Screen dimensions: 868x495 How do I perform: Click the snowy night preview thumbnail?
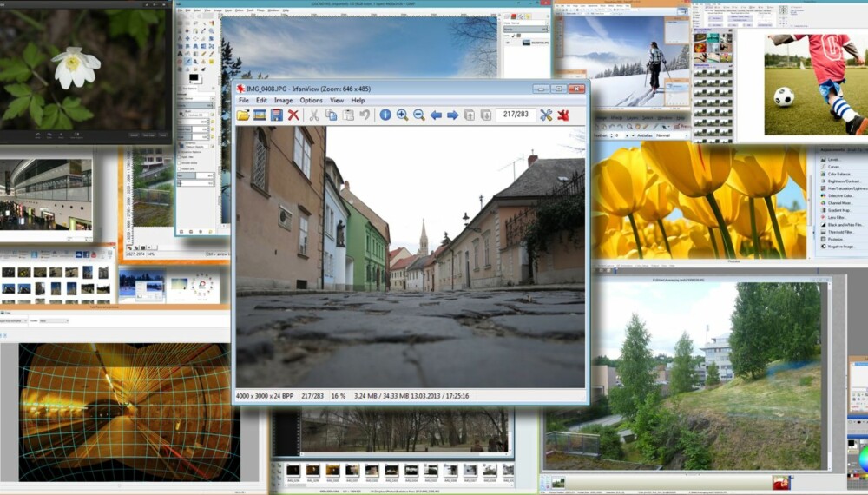point(141,285)
